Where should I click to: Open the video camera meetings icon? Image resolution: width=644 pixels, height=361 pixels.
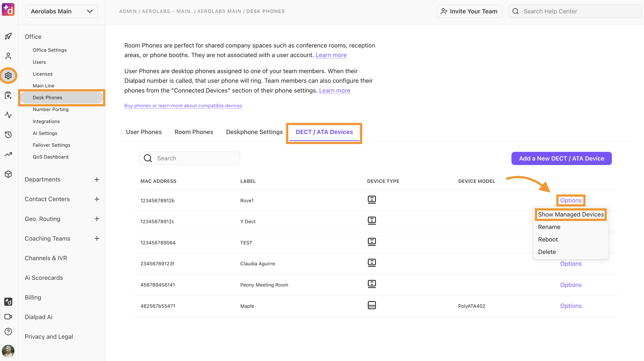[x=8, y=317]
